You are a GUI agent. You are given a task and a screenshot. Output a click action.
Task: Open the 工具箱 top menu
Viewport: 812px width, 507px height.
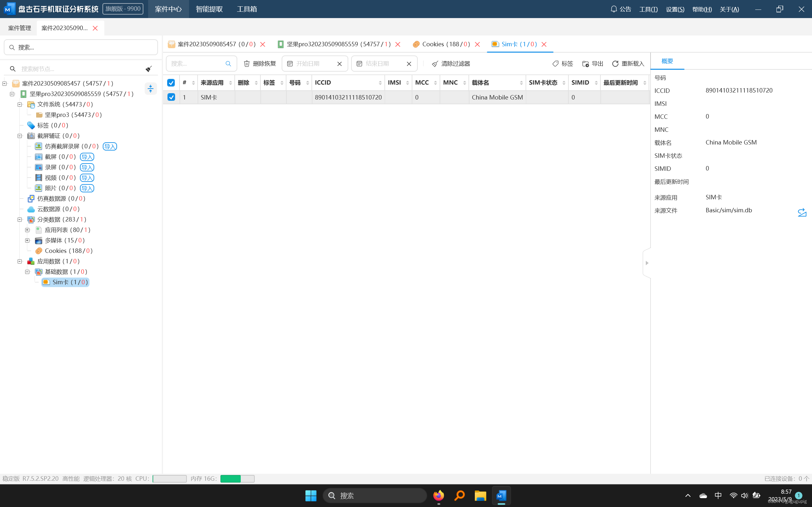(247, 9)
